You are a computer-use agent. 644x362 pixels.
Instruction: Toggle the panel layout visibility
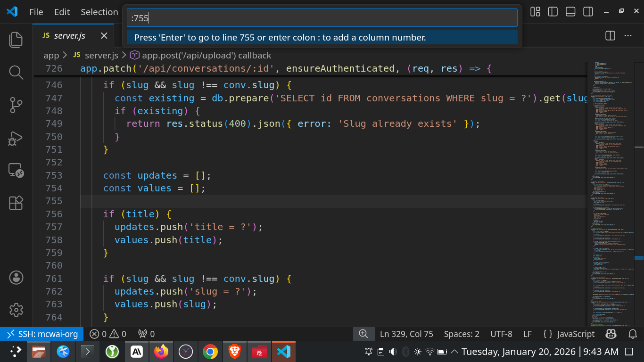coord(570,12)
